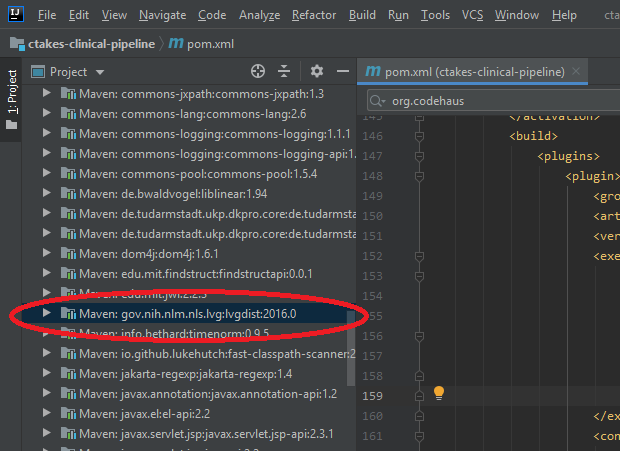Expand Maven: commons-jxpath:commons-jxpath:1.3
Screen dimensions: 620x451
click(x=46, y=93)
